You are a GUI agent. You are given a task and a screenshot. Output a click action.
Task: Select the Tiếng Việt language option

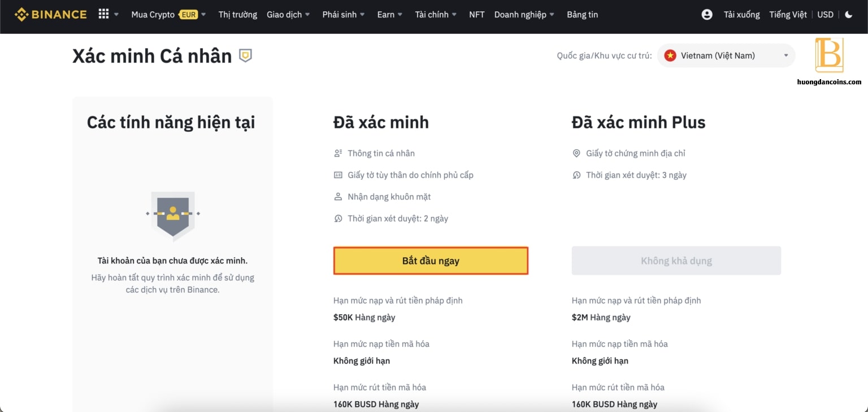pos(788,15)
